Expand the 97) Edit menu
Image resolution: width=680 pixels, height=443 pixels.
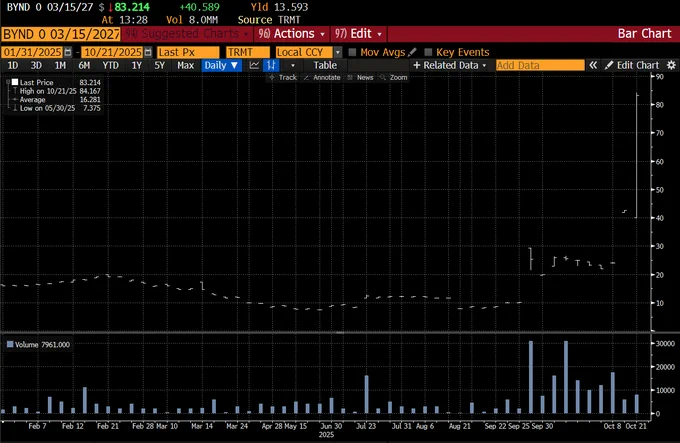(x=358, y=34)
